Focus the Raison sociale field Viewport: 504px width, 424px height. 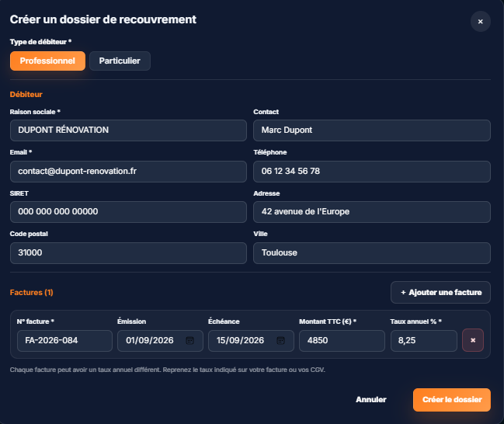(128, 130)
